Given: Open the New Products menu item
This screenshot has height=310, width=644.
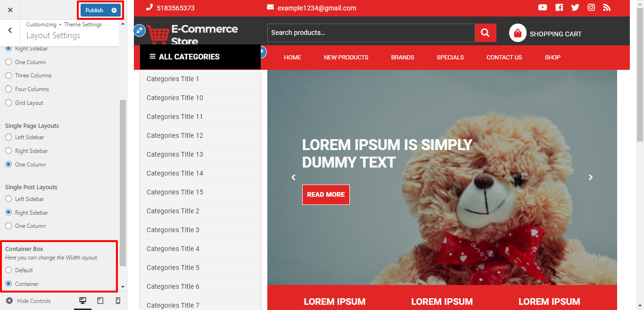Looking at the screenshot, I should coord(346,58).
